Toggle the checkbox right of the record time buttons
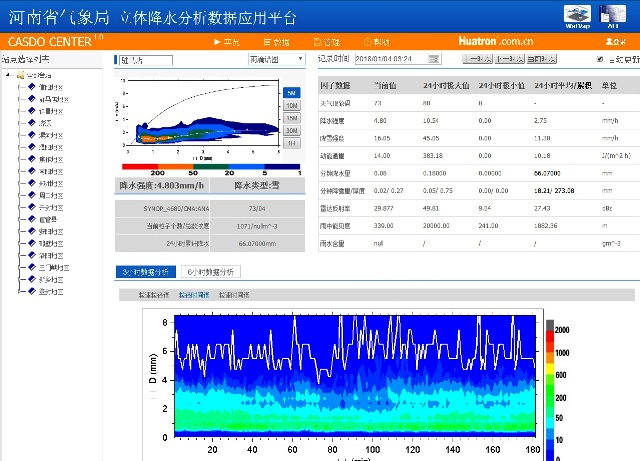Screen dimensions: 640x461 point(601,60)
